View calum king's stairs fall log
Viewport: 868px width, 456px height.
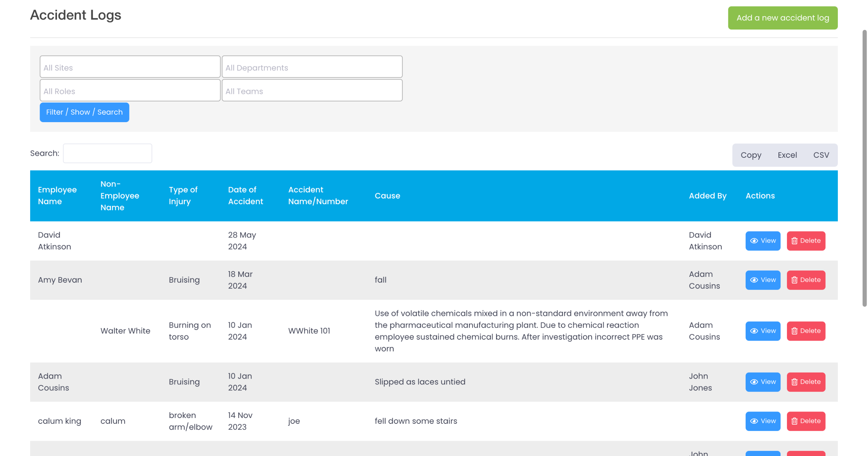(763, 421)
